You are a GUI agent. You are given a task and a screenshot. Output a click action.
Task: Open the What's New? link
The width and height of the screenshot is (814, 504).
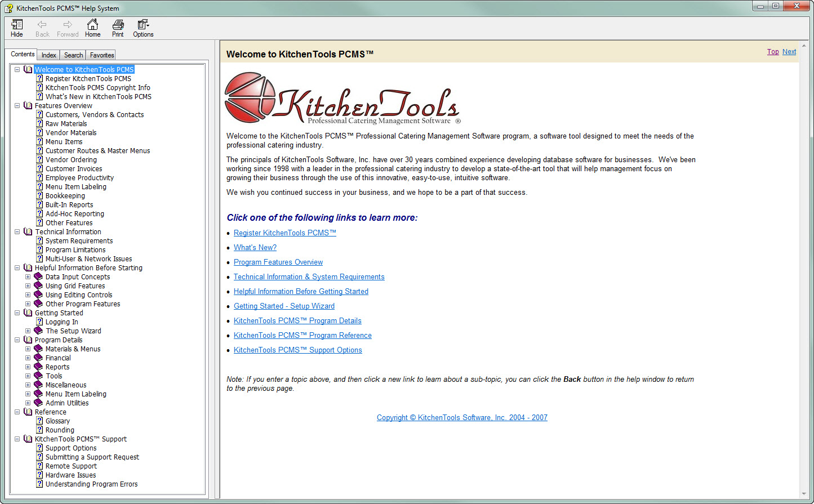coord(255,247)
